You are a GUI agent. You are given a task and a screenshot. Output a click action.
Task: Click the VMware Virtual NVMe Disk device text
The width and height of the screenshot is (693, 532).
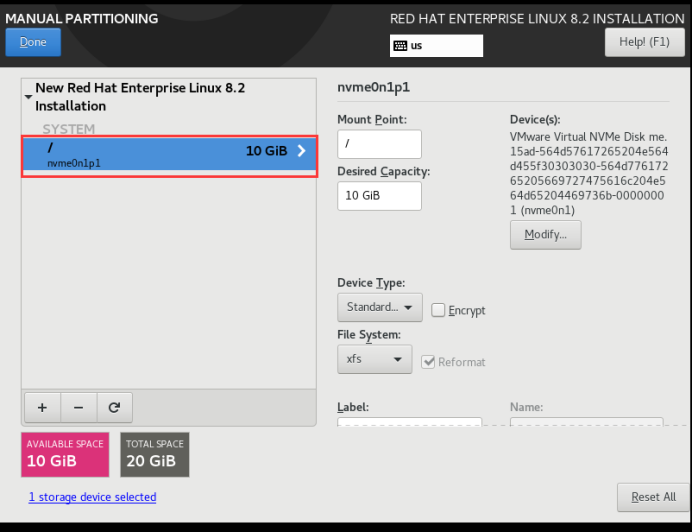pos(589,173)
